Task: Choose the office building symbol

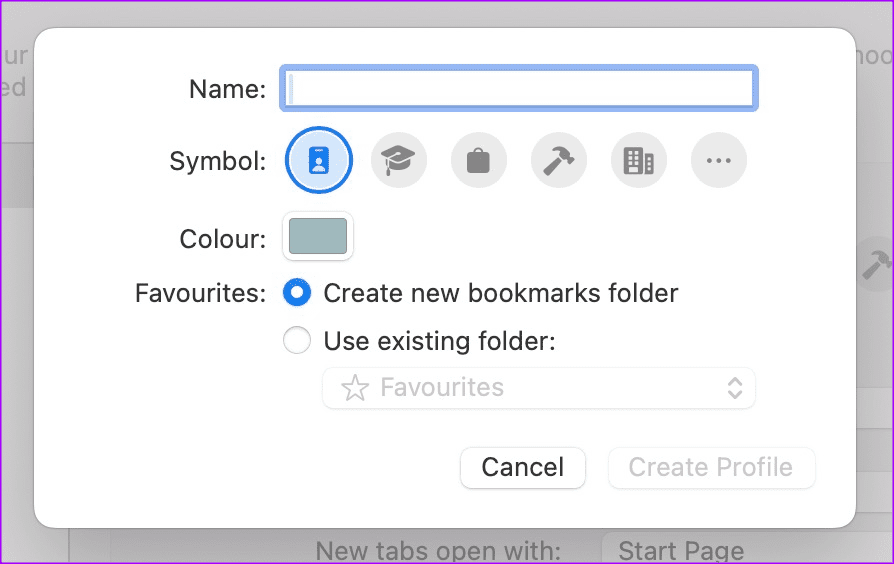Action: 639,160
